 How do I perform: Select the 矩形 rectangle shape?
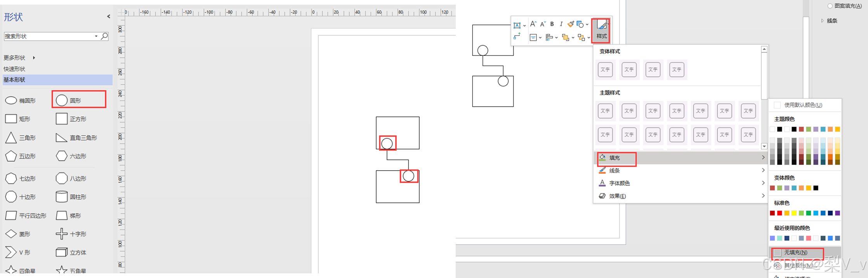(18, 119)
